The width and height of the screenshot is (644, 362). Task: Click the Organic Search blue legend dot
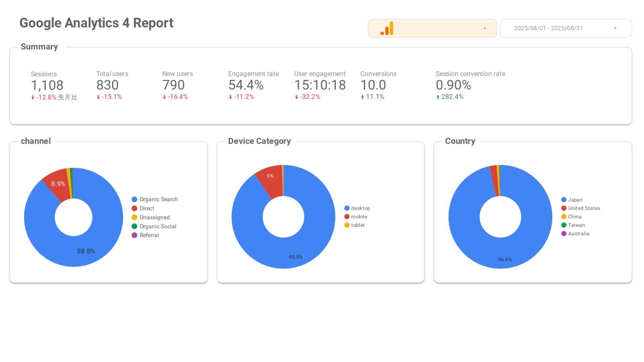click(x=134, y=199)
